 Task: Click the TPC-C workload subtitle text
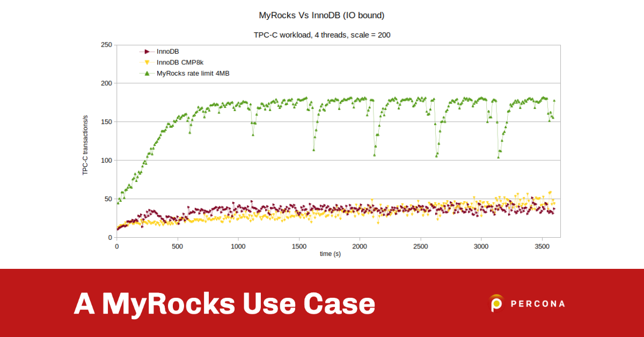pyautogui.click(x=322, y=35)
